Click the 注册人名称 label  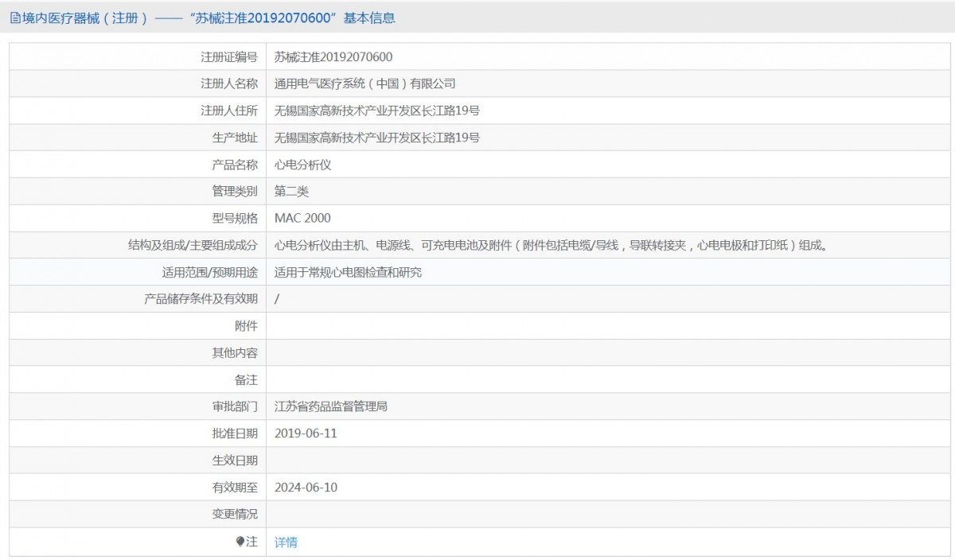229,84
